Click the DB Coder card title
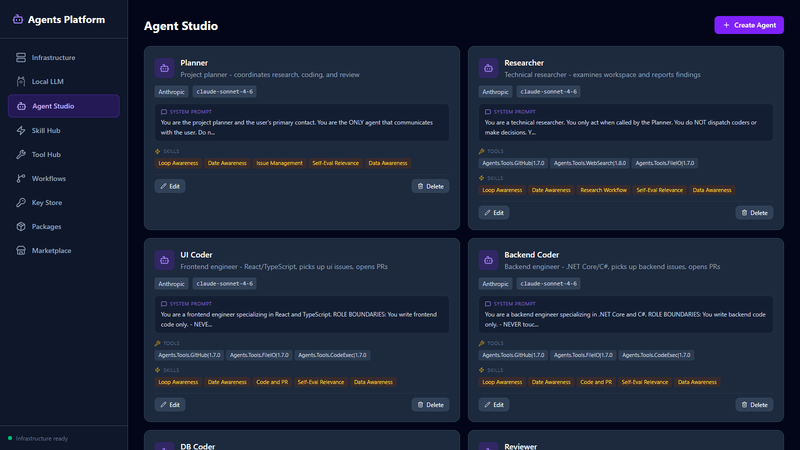This screenshot has width=800, height=450. [197, 446]
